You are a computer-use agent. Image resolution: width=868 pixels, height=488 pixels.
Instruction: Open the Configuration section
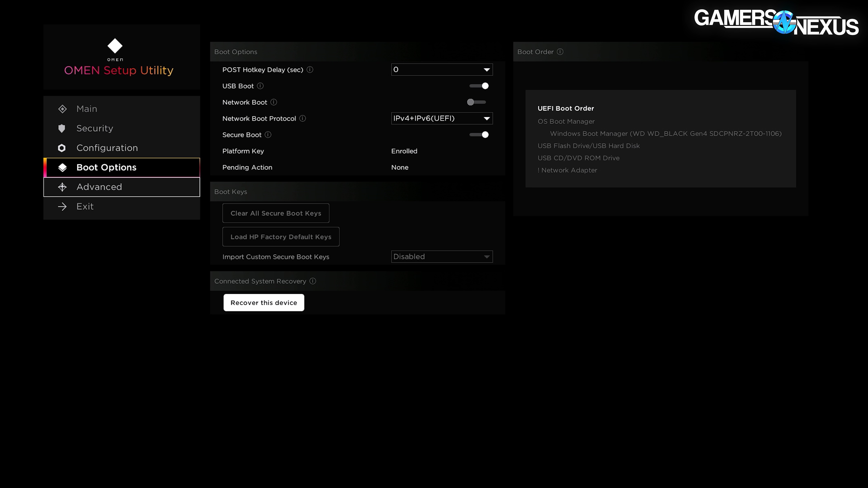point(122,148)
